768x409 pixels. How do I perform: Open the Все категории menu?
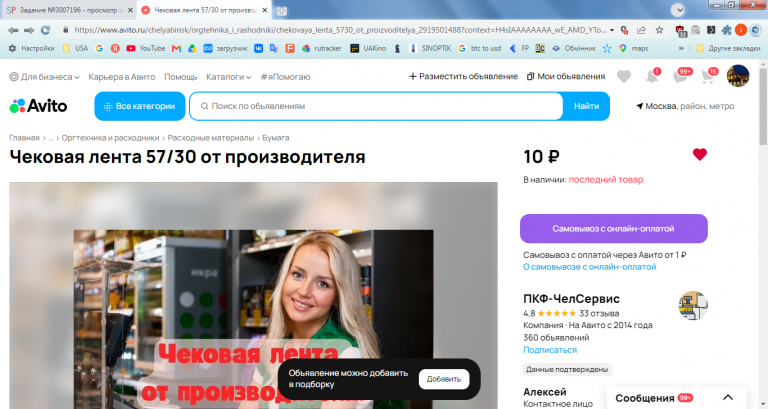[x=140, y=106]
